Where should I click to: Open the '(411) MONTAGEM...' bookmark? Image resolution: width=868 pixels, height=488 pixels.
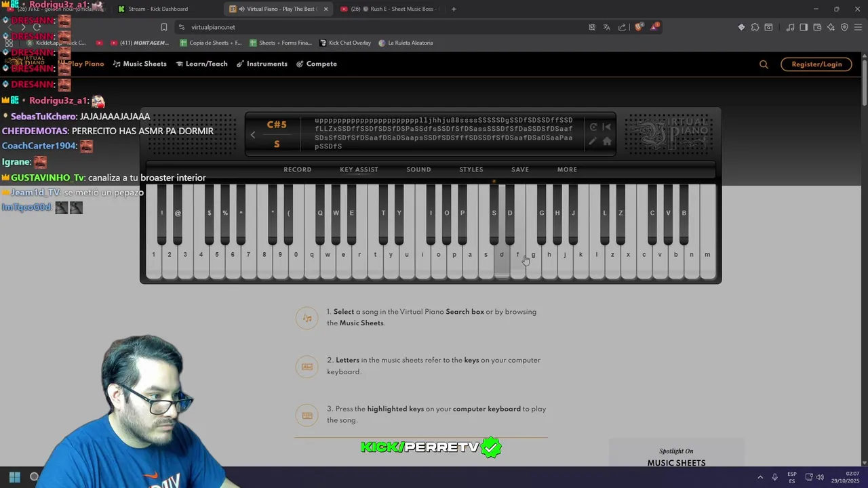click(140, 43)
